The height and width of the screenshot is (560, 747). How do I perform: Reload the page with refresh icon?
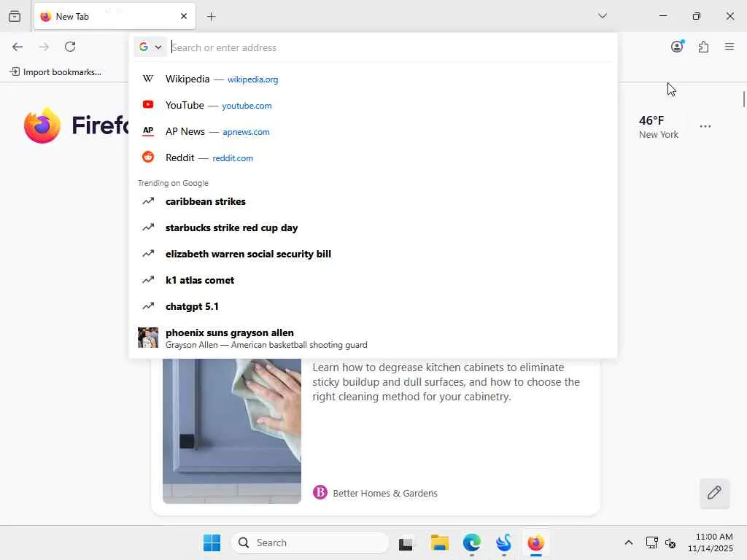pos(70,47)
